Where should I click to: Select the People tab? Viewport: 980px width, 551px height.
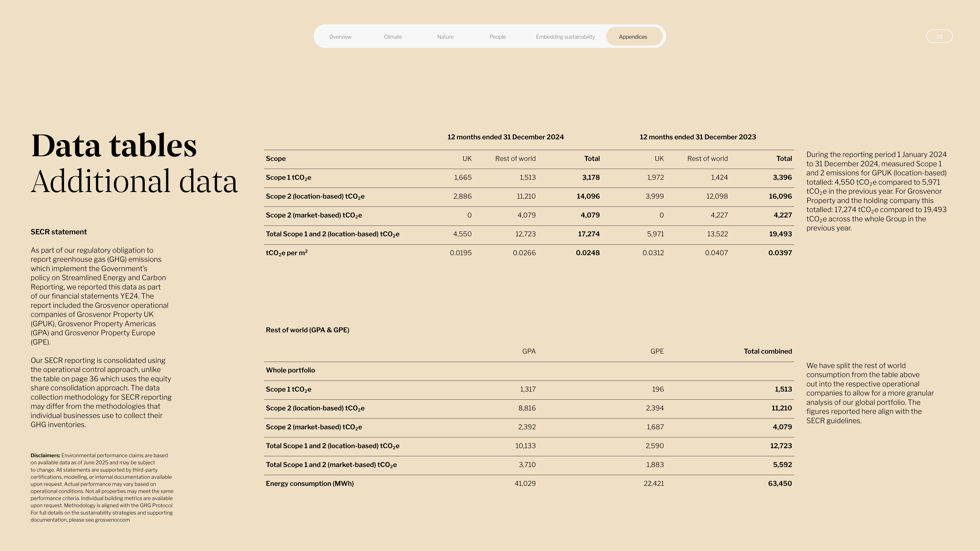point(498,37)
